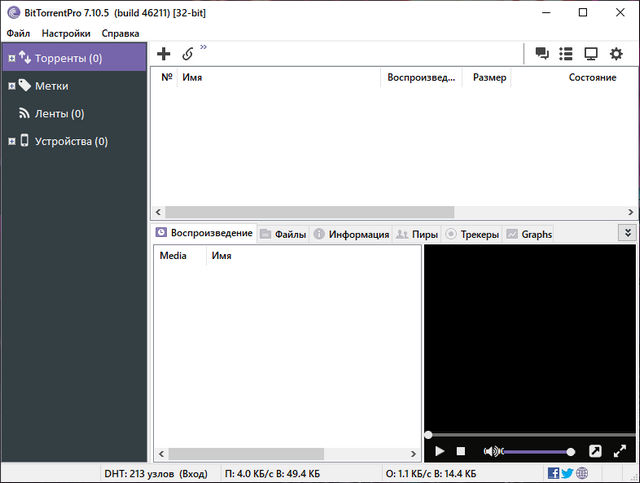Open the Настройки menu
This screenshot has height=483, width=640.
(66, 33)
